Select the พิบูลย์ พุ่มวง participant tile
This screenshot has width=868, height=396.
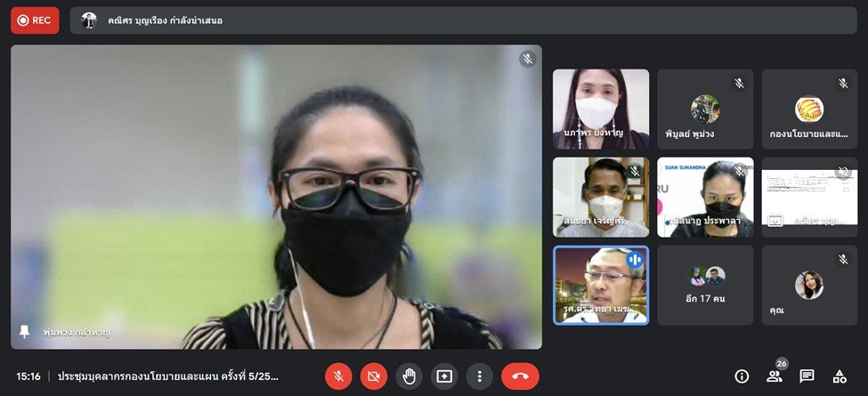(705, 109)
